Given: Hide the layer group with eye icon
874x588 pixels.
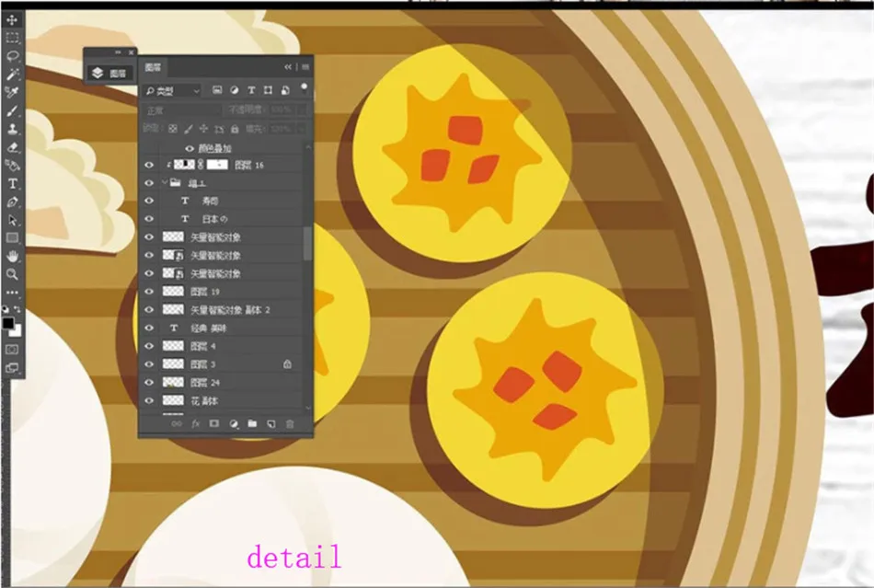Looking at the screenshot, I should [x=149, y=183].
